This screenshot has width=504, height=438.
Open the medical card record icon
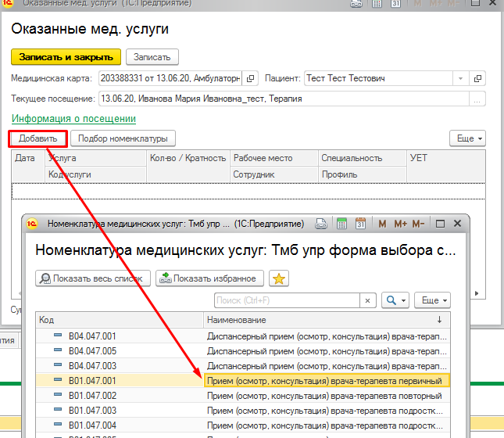coord(251,78)
